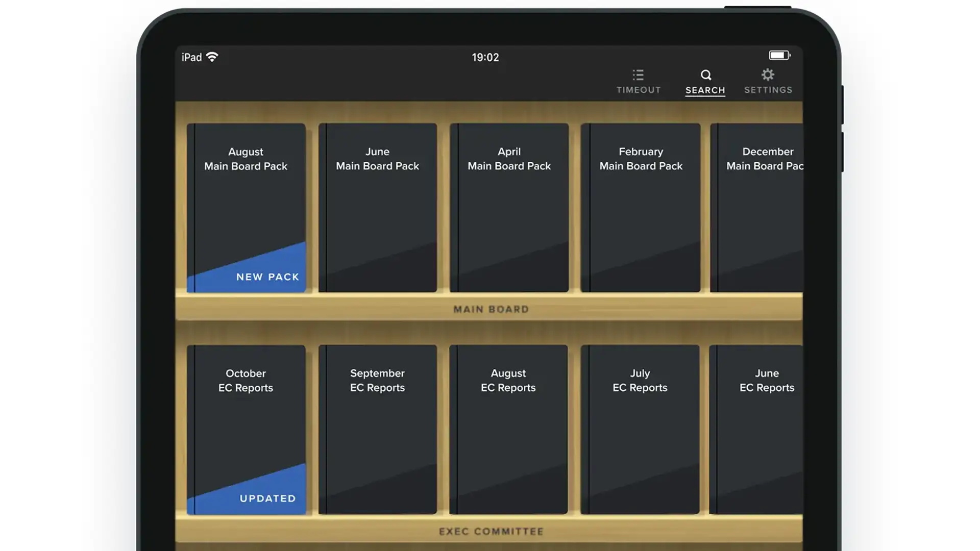Tap the Search magnifier icon

pos(705,76)
